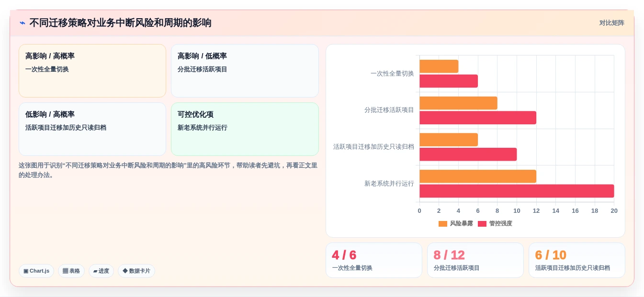Click orange bar for 活跃项目迁移加历史只读归档
This screenshot has height=297, width=644.
[449, 140]
